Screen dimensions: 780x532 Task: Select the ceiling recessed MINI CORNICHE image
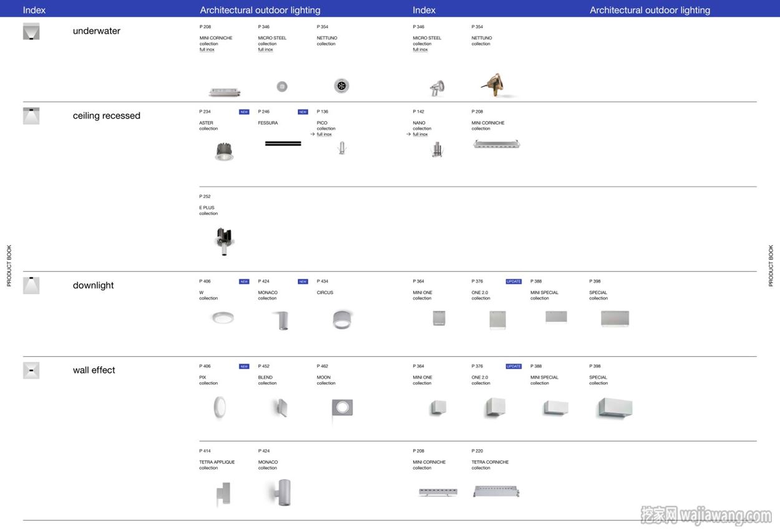pyautogui.click(x=497, y=144)
